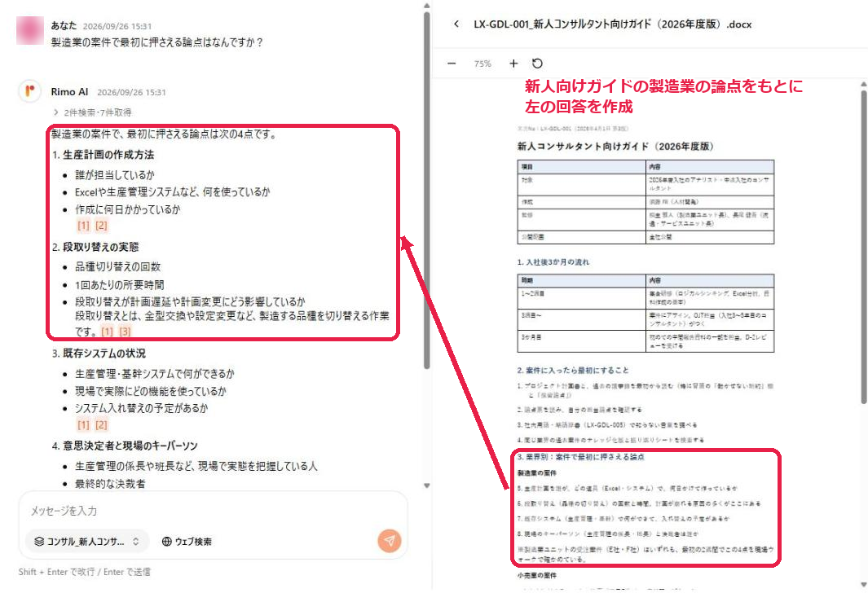Click the chat scrollbar's down arrow
This screenshot has width=868, height=593.
427,485
